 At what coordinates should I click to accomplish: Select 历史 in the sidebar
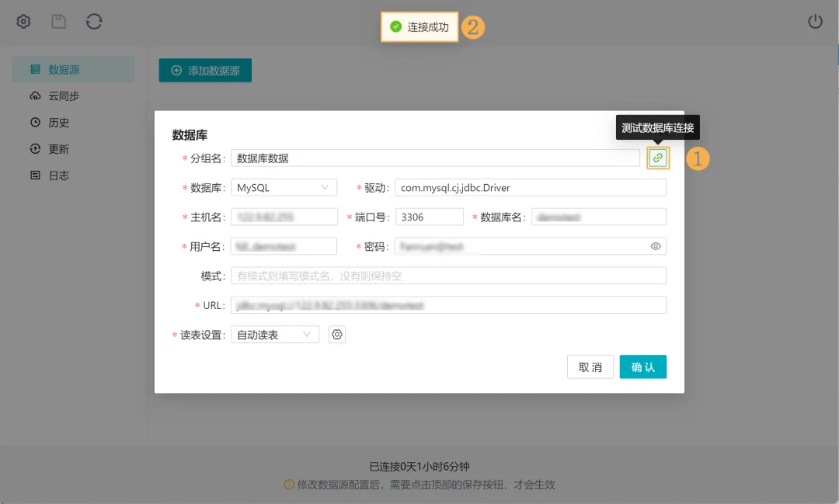(59, 123)
